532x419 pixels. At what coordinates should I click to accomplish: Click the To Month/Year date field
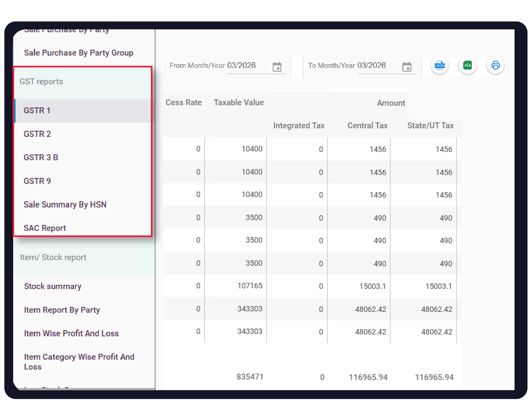372,65
